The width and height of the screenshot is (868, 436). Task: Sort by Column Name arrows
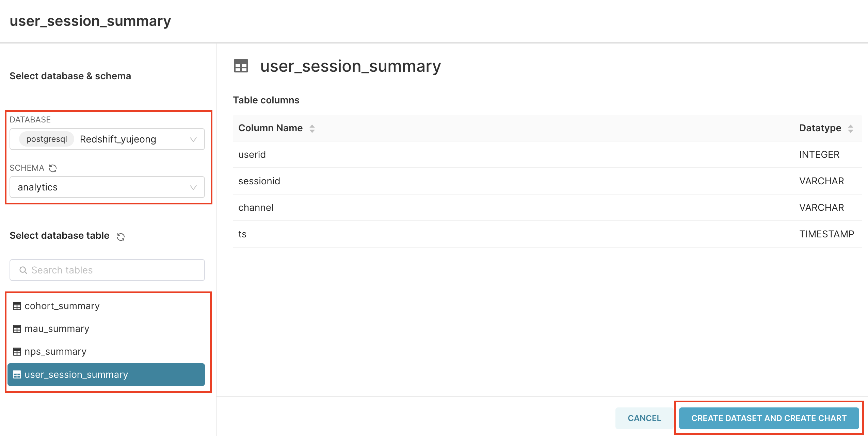point(312,128)
